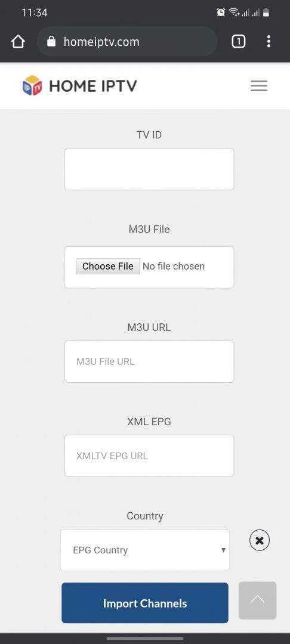Tap the homeiptv.com address bar
The width and height of the screenshot is (290, 644).
click(127, 42)
